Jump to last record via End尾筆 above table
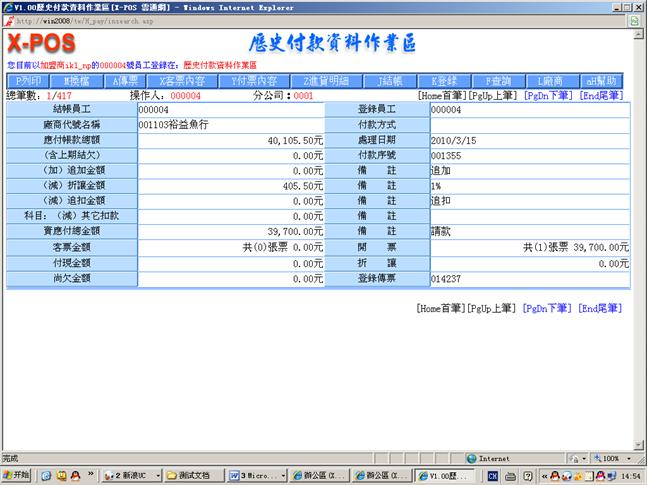The image size is (647, 485). pos(603,95)
